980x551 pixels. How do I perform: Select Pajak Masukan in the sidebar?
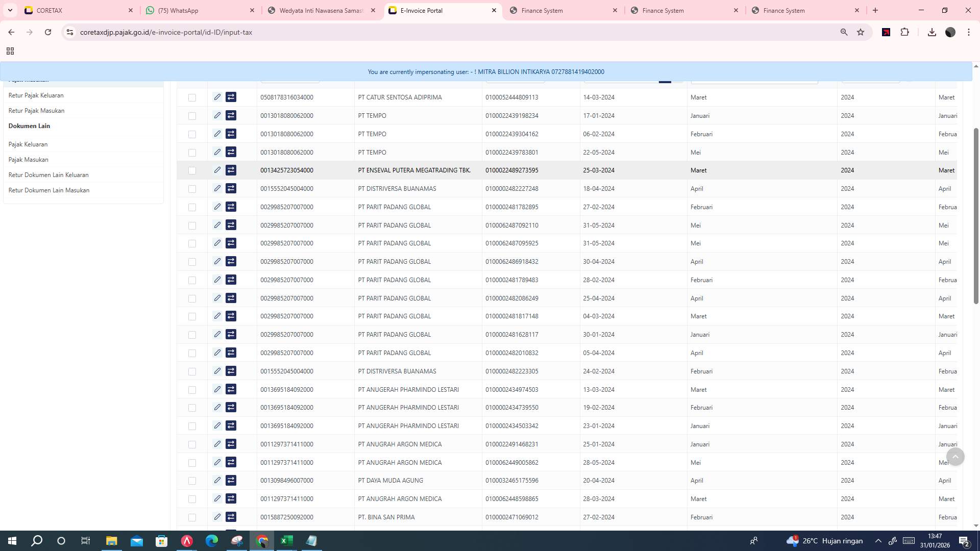29,159
